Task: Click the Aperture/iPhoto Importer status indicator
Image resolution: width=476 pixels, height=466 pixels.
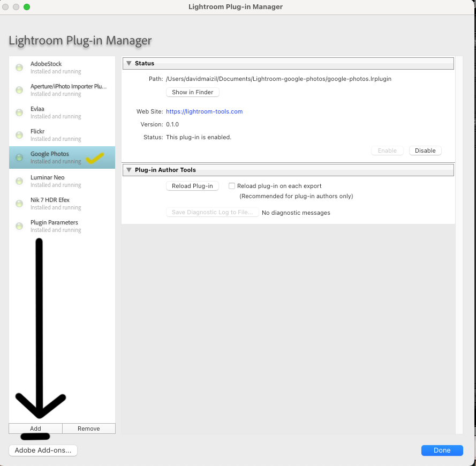Action: click(19, 90)
